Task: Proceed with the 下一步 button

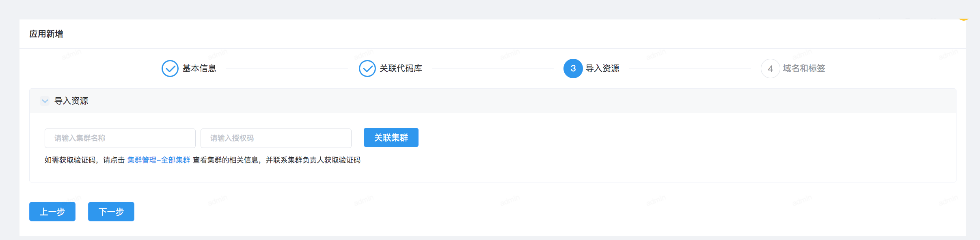Action: (111, 212)
